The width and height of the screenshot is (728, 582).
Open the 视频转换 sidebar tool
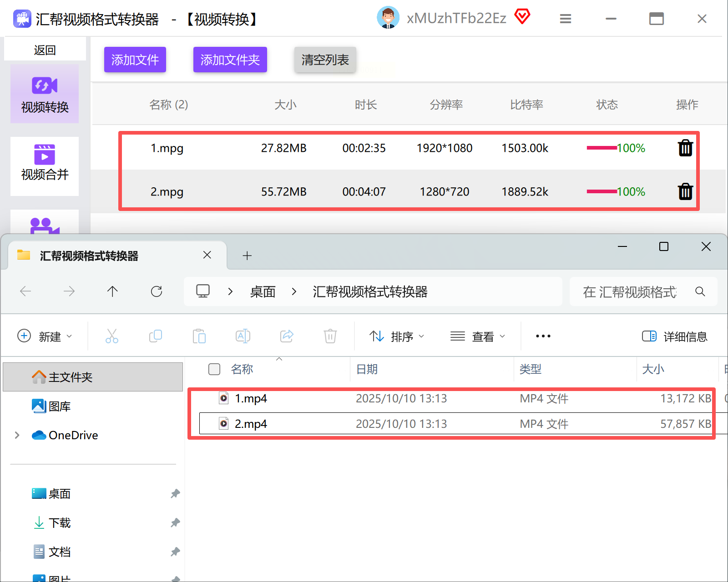tap(45, 94)
